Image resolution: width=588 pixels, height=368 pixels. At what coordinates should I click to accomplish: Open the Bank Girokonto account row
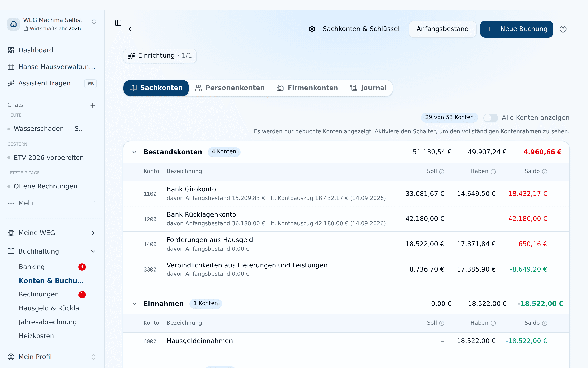(346, 194)
